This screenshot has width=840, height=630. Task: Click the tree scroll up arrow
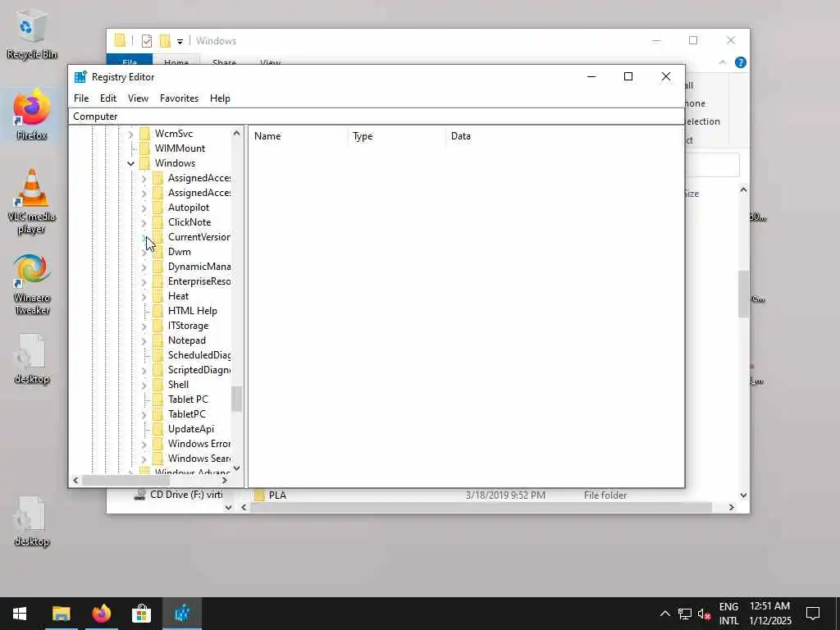(x=236, y=133)
